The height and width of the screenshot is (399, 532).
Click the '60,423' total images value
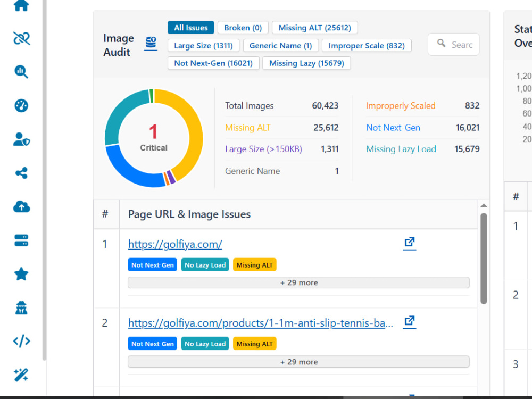[325, 105]
